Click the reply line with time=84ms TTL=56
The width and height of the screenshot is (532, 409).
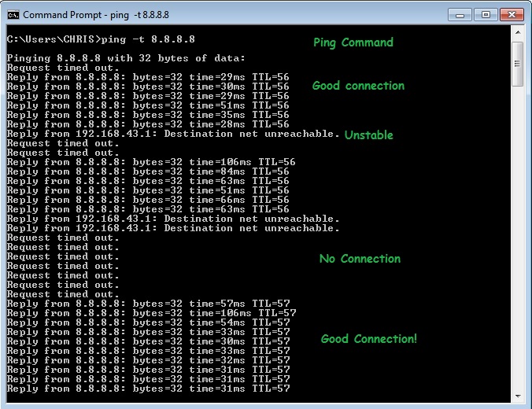(148, 171)
